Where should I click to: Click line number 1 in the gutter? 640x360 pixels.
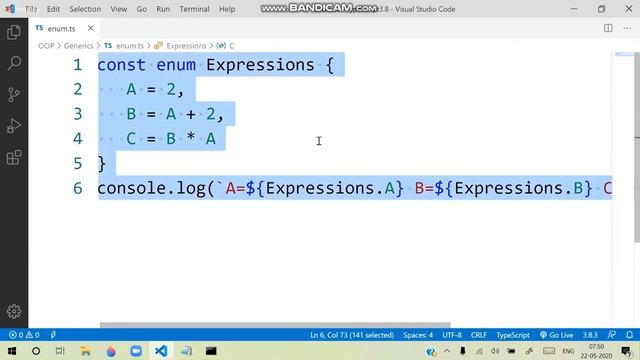(78, 65)
